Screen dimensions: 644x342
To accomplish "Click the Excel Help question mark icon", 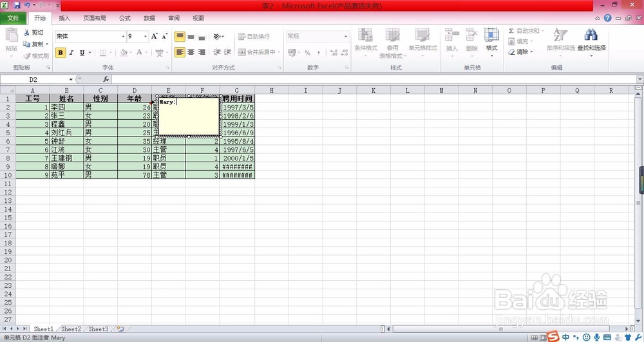I will (607, 18).
